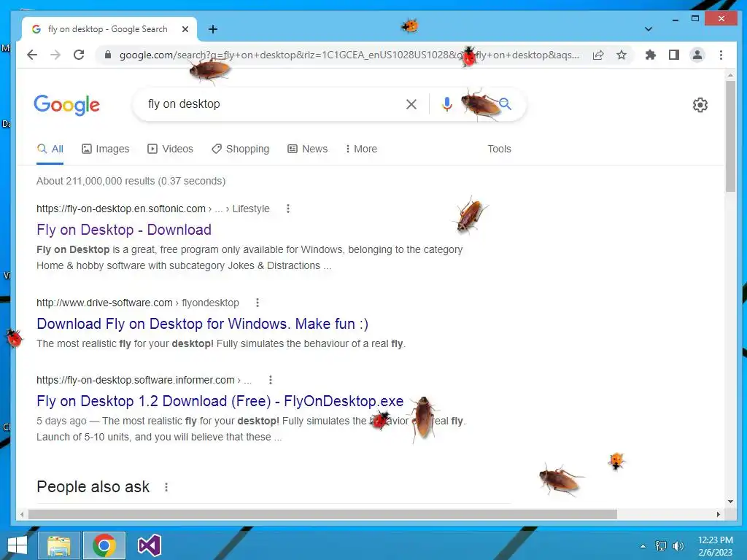Viewport: 747px width, 560px height.
Task: Open Chrome's three-dot menu
Action: [x=721, y=55]
